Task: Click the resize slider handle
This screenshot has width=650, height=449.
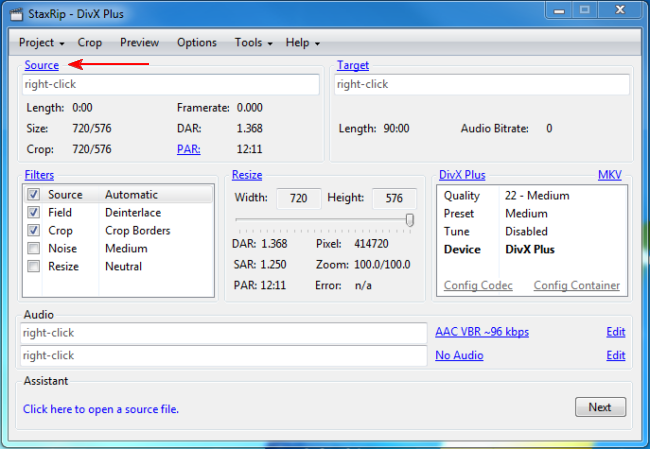Action: (410, 220)
